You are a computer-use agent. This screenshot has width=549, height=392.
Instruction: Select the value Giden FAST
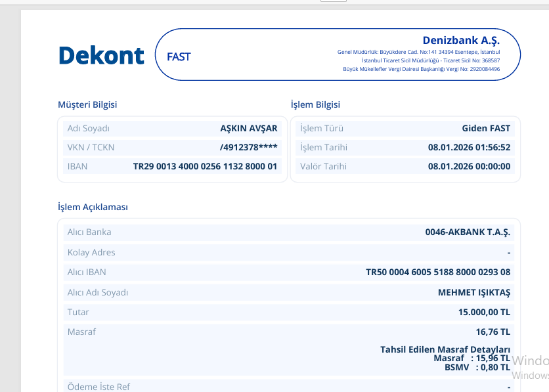[486, 129]
